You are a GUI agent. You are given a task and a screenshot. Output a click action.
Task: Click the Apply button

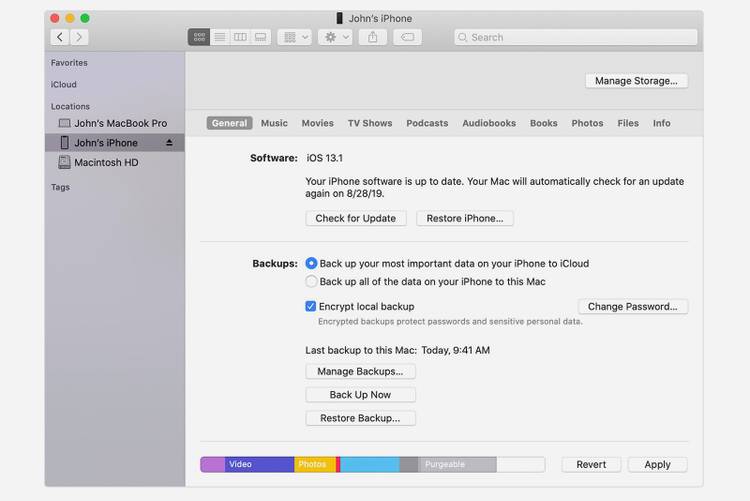[658, 464]
